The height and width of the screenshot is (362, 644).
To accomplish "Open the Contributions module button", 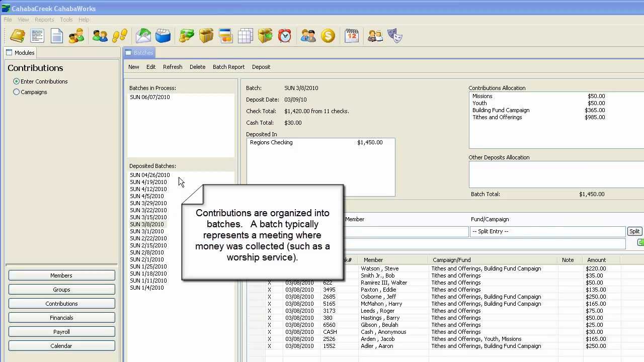I will point(61,304).
